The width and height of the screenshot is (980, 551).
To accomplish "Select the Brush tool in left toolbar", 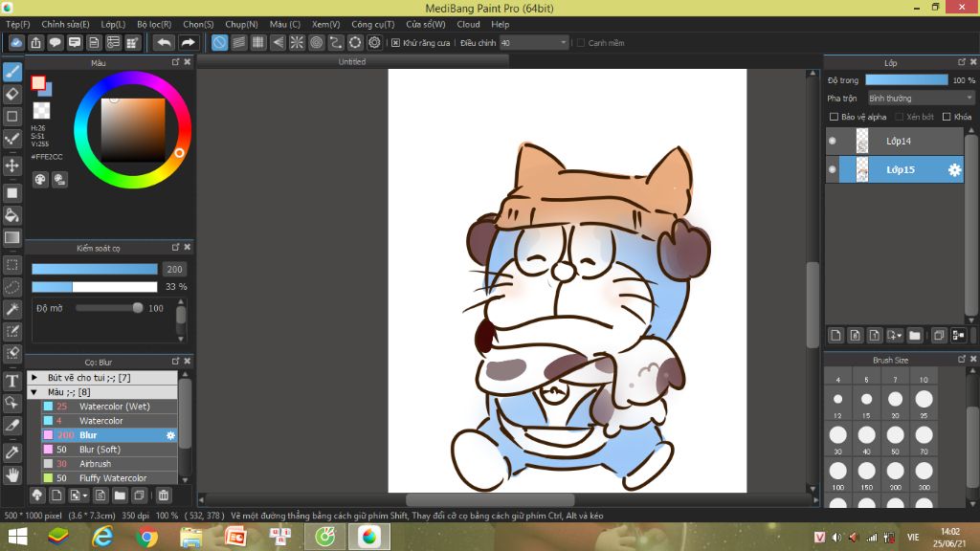I will pyautogui.click(x=11, y=72).
